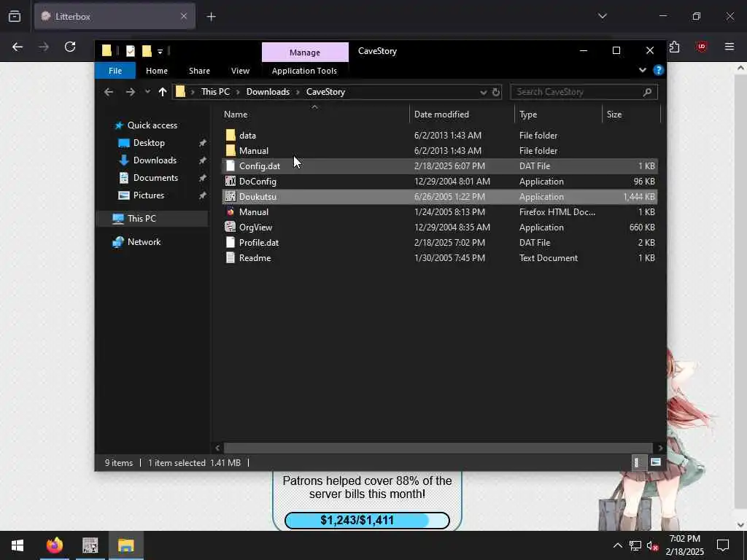Expand breadcrumb chevron after Downloads

[x=298, y=92]
